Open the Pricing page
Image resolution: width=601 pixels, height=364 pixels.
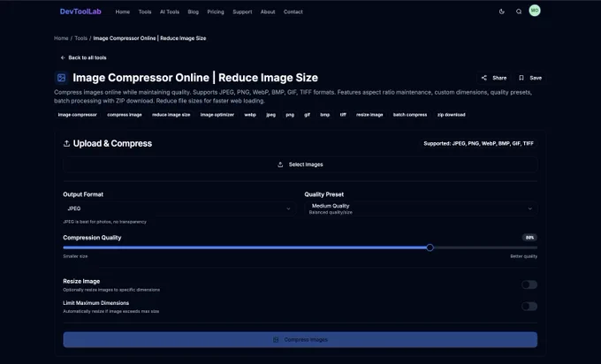[216, 11]
